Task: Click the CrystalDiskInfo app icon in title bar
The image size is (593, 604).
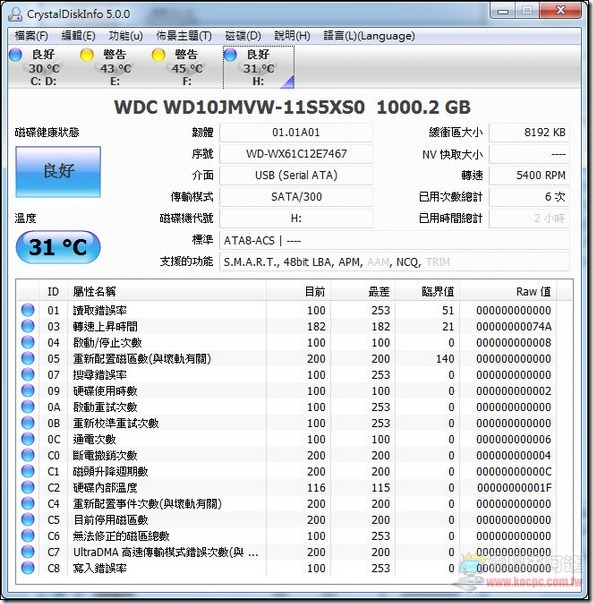Action: [x=15, y=14]
